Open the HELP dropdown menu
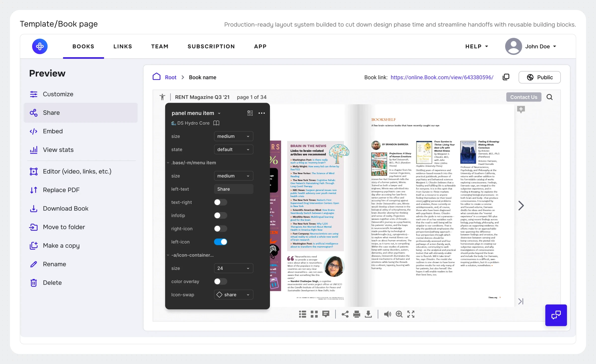The image size is (596, 364). click(477, 46)
